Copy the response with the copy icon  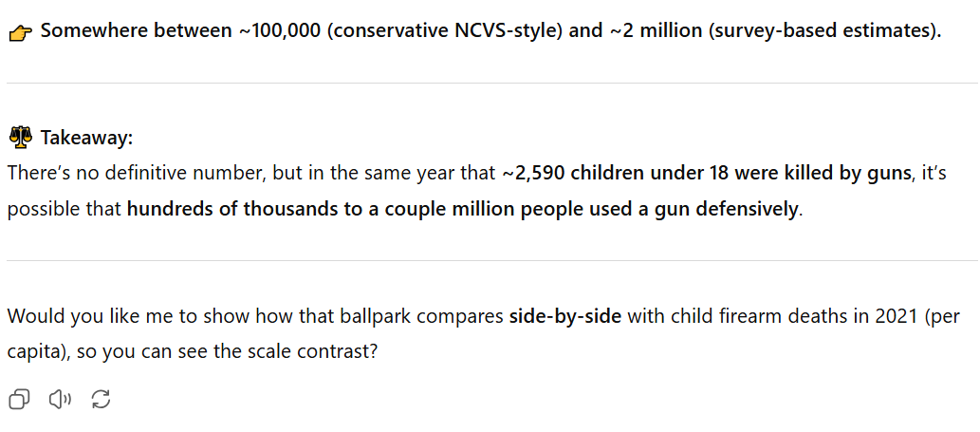[x=19, y=399]
